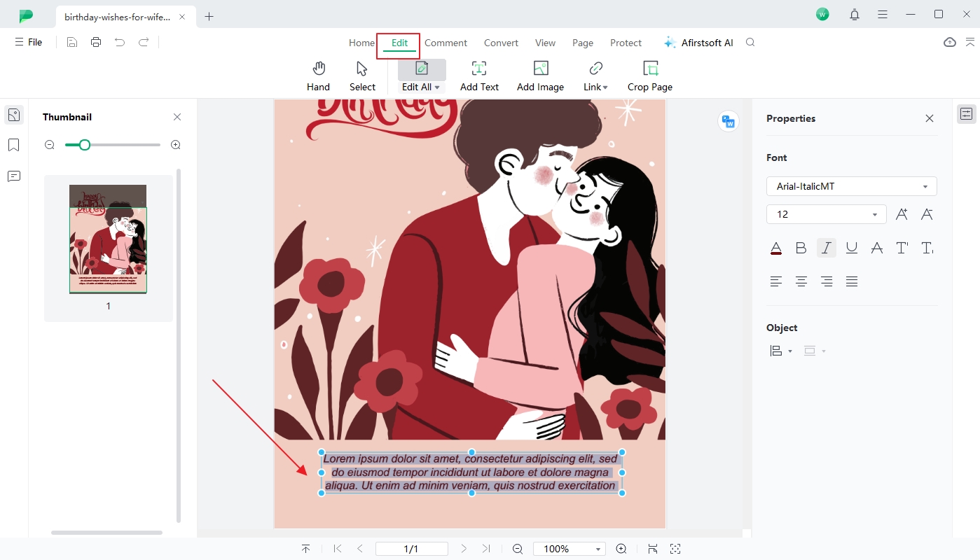Toggle italic formatting
The image size is (980, 560).
[827, 248]
